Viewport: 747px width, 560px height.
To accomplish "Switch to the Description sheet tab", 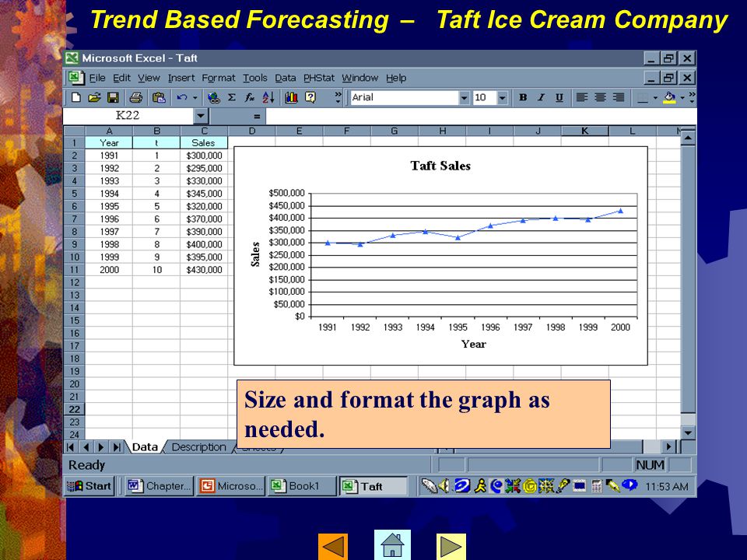I will coord(198,447).
